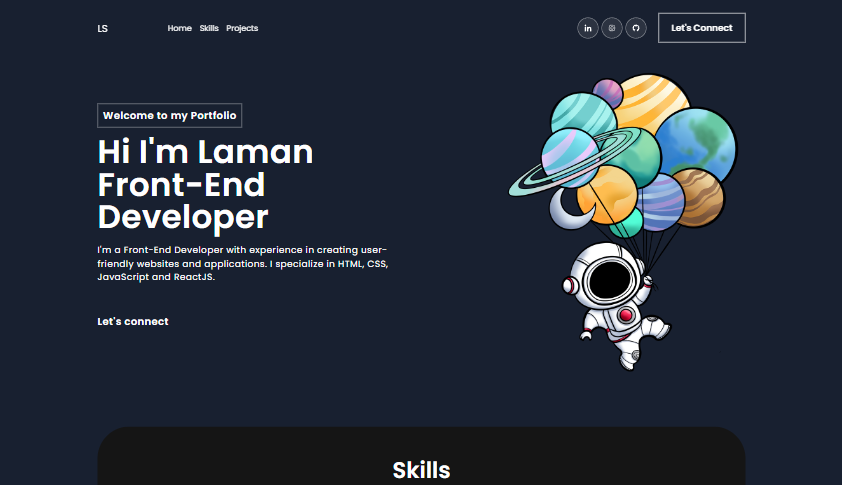Open the LinkedIn profile icon
This screenshot has height=485, width=842.
click(587, 28)
